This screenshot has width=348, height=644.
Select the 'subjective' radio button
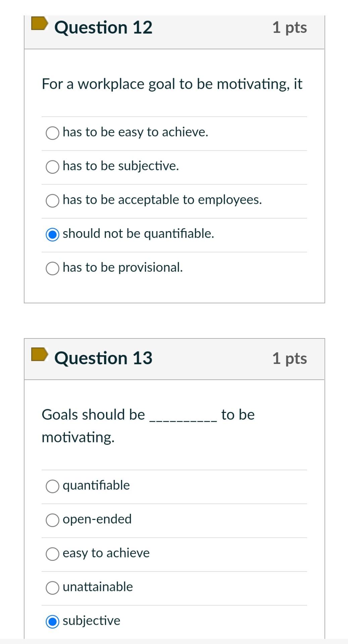(x=52, y=621)
